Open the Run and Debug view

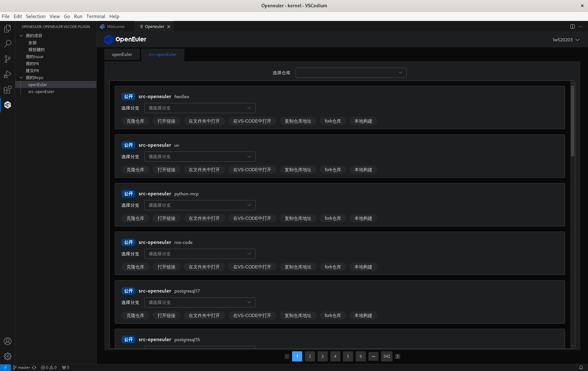8,74
